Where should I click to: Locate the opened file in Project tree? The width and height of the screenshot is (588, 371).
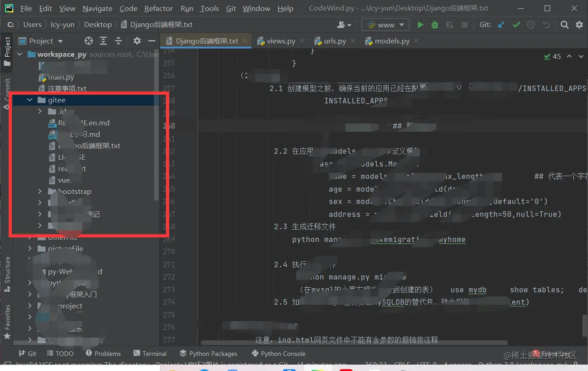89,41
